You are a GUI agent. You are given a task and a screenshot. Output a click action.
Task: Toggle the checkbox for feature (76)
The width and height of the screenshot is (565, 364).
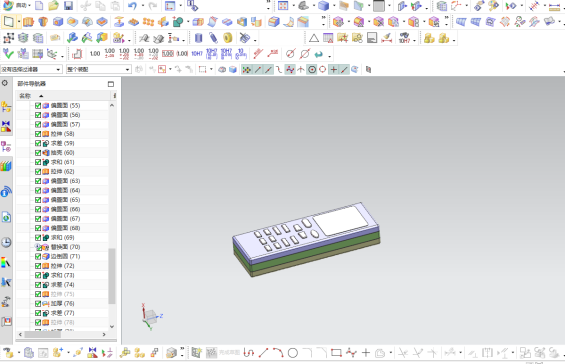pyautogui.click(x=37, y=303)
